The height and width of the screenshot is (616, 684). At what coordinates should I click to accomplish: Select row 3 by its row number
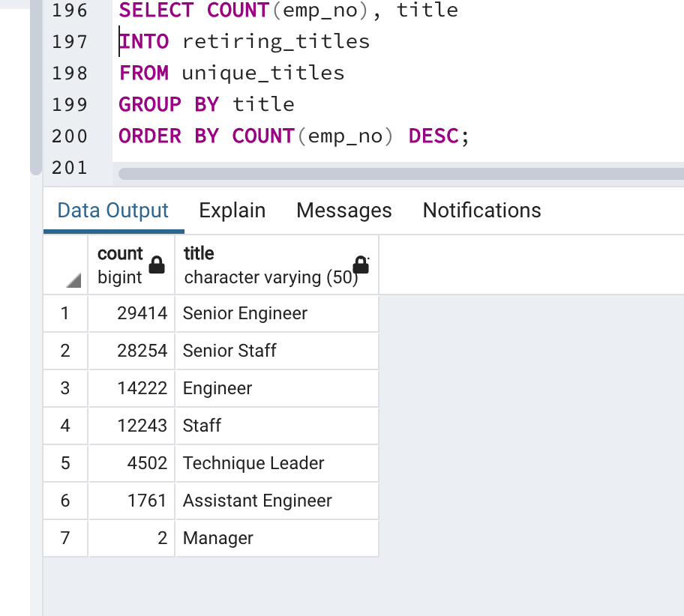click(65, 388)
